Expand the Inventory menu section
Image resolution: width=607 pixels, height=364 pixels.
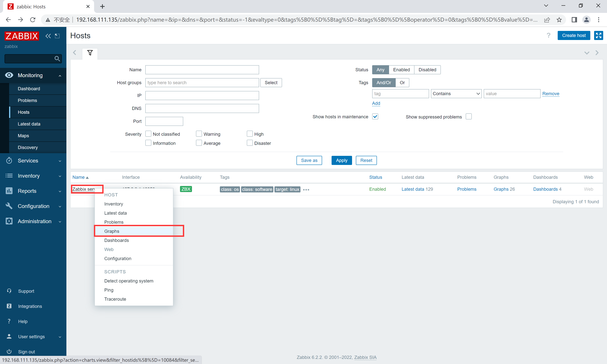60,176
